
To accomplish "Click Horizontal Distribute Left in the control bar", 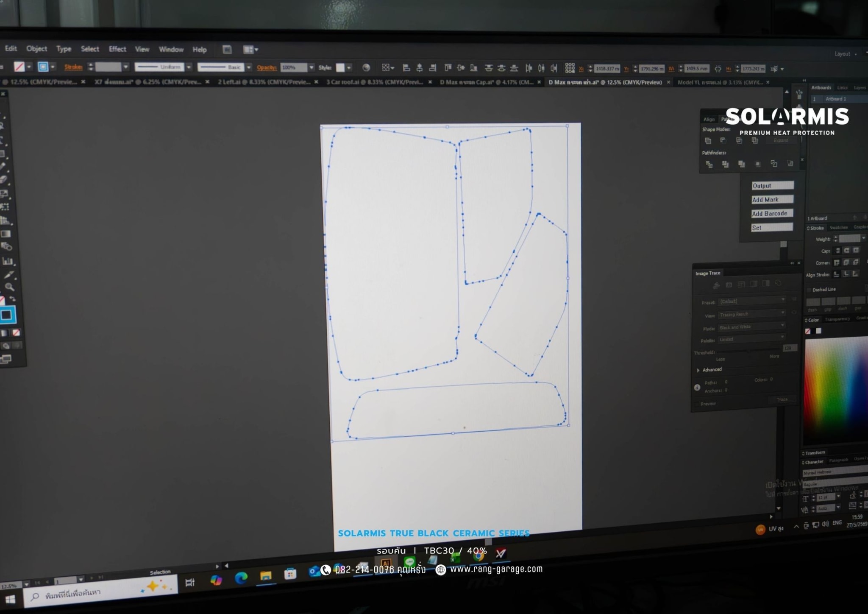I will coord(529,68).
